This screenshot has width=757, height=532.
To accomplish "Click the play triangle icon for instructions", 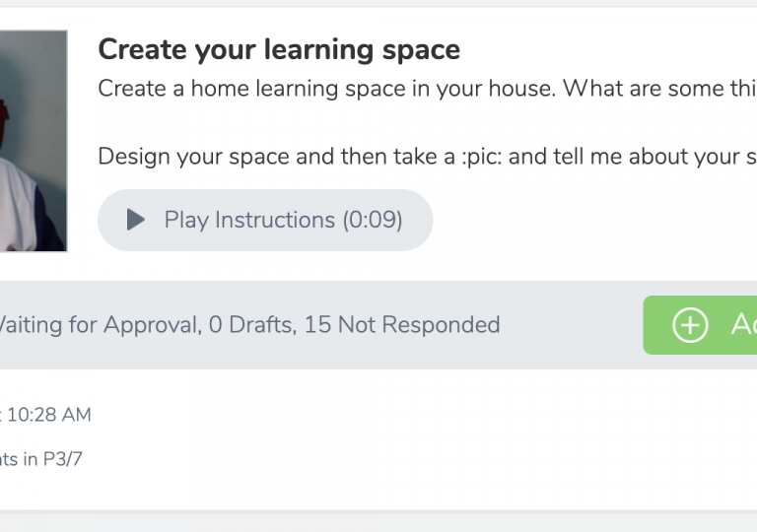I will pos(136,220).
